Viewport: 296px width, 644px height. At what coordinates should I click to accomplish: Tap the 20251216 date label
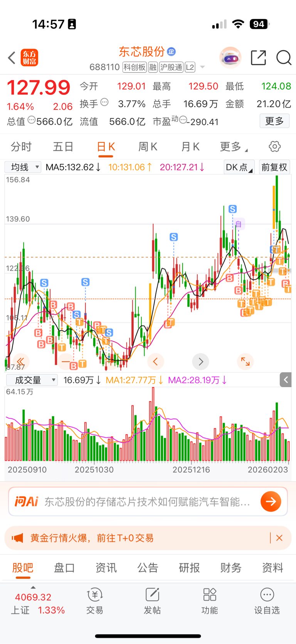pyautogui.click(x=192, y=470)
